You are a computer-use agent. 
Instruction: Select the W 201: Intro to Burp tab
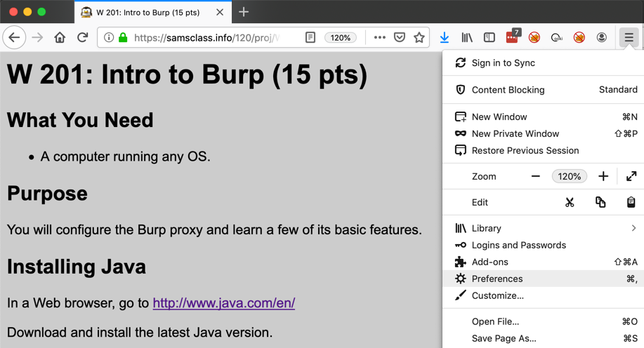(153, 13)
